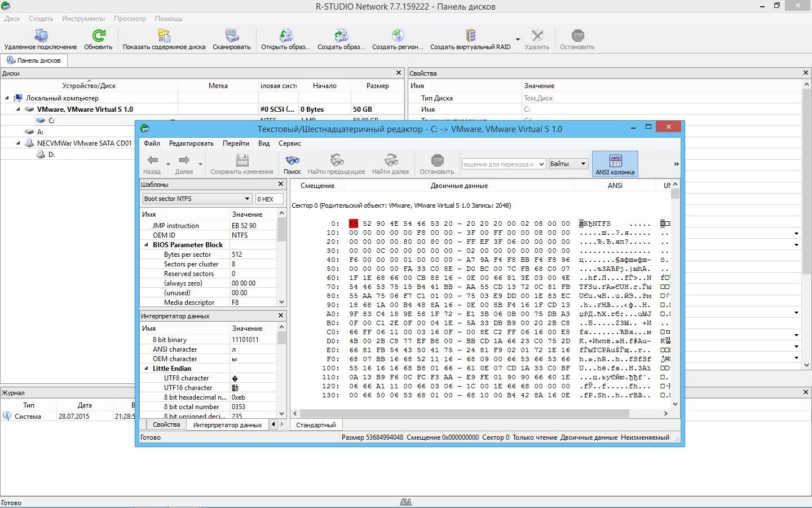Toggle the ANSI column button
Viewport: 812px width, 508px height.
coord(615,164)
